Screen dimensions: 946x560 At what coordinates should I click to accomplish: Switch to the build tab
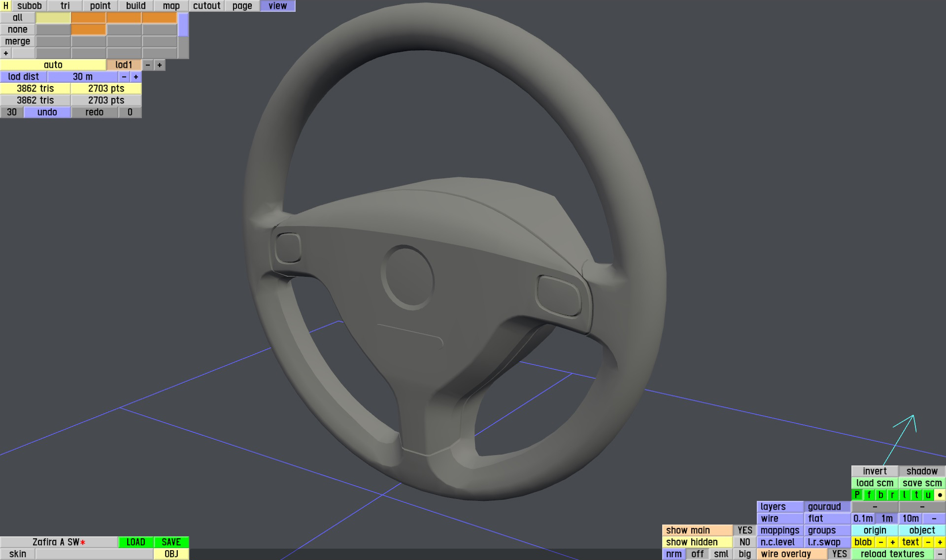[135, 6]
